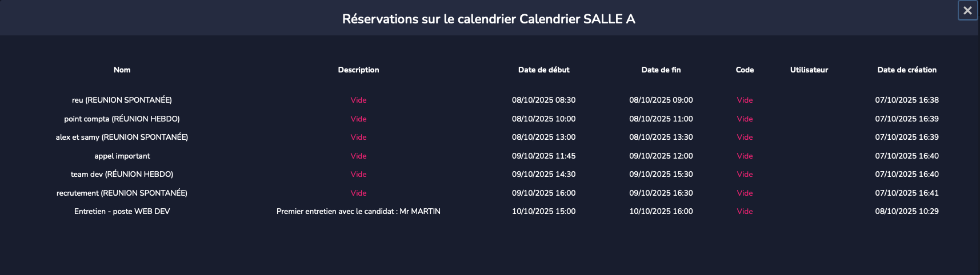Select Entretien - poste WEB DEV reservation

click(122, 211)
